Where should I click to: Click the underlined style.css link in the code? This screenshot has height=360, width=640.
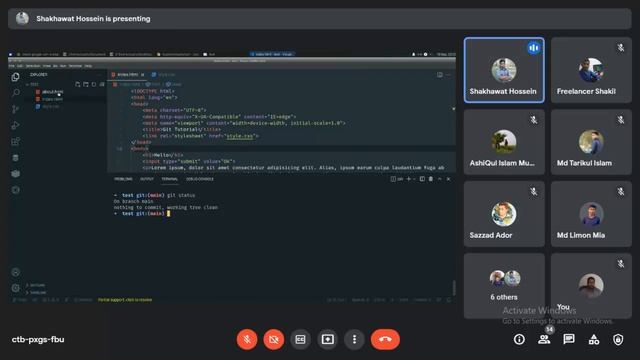[240, 136]
